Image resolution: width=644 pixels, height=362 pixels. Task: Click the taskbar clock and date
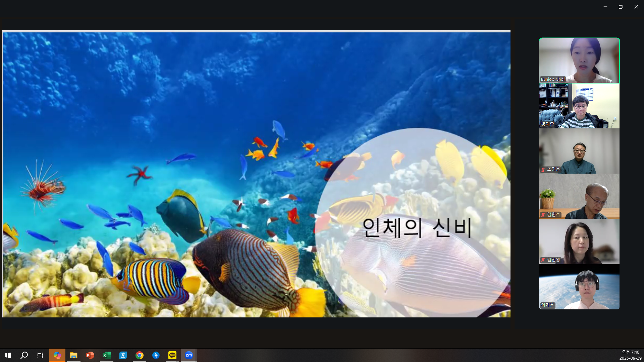coord(630,355)
